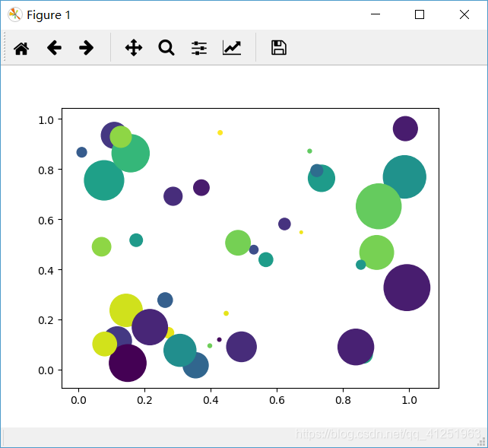Click the matplotlib window title icon
This screenshot has width=488, height=448.
click(15, 14)
